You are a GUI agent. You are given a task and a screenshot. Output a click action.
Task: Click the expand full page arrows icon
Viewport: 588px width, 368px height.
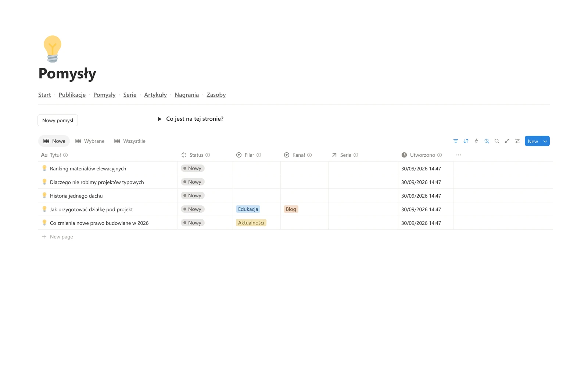pyautogui.click(x=507, y=141)
